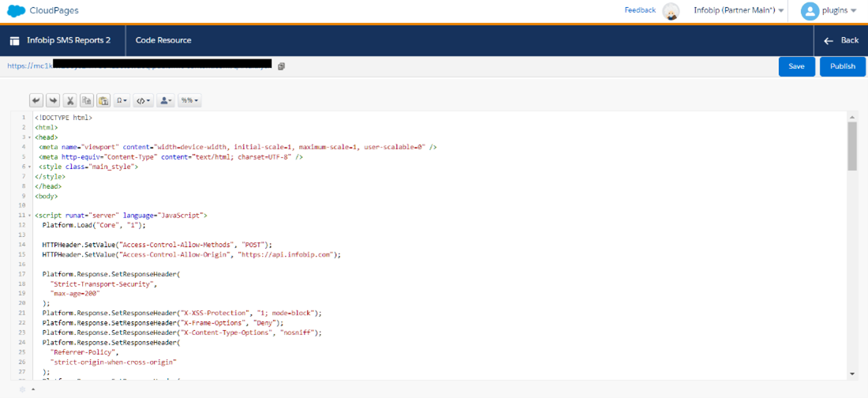Open the code snippet dropdown
Image resolution: width=868 pixels, height=398 pixels.
143,100
